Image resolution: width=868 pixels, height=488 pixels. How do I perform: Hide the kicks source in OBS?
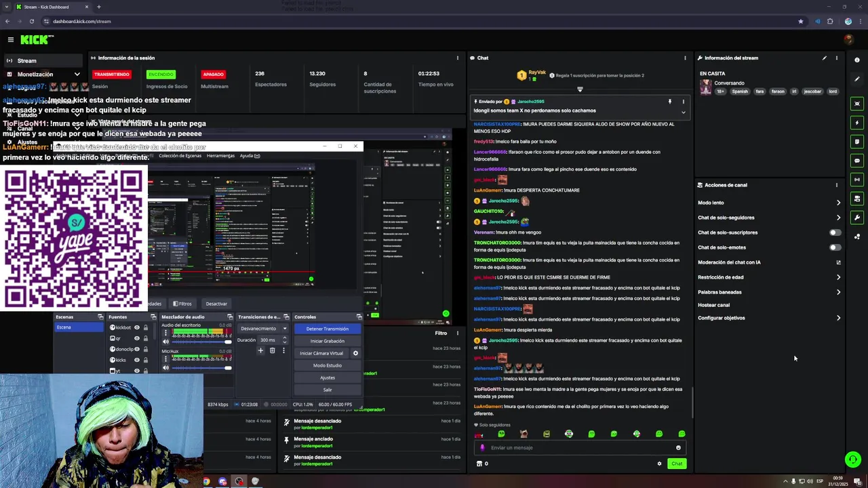click(137, 360)
